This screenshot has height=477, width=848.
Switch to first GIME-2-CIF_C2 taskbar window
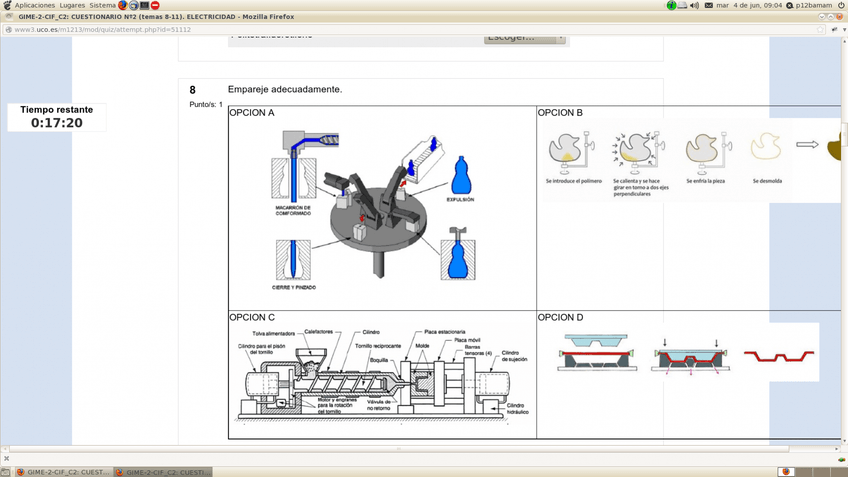click(64, 471)
